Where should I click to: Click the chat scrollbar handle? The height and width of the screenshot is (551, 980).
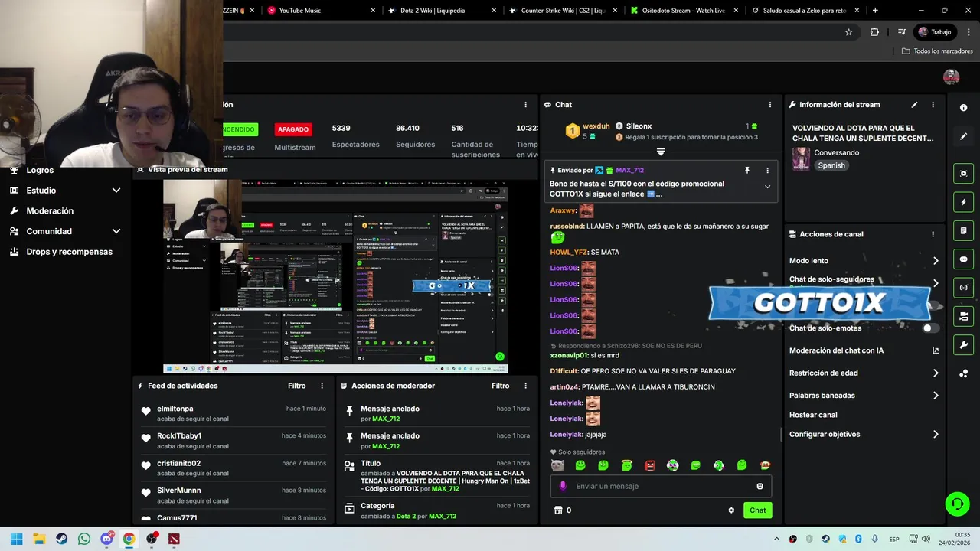pyautogui.click(x=781, y=435)
